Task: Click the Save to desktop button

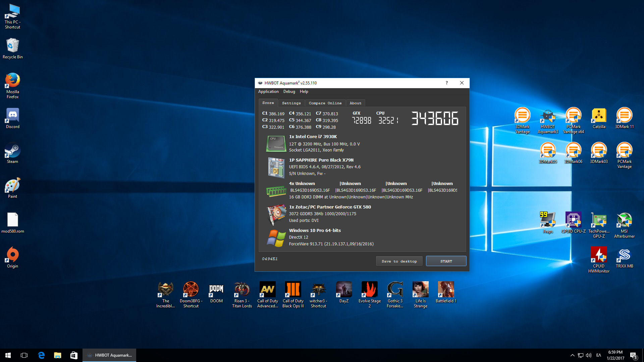Action: coord(399,261)
